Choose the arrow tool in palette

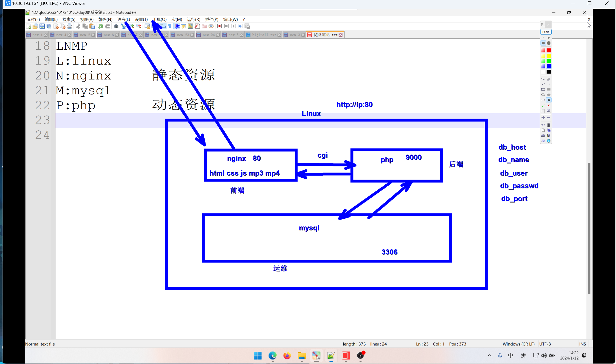(x=548, y=84)
